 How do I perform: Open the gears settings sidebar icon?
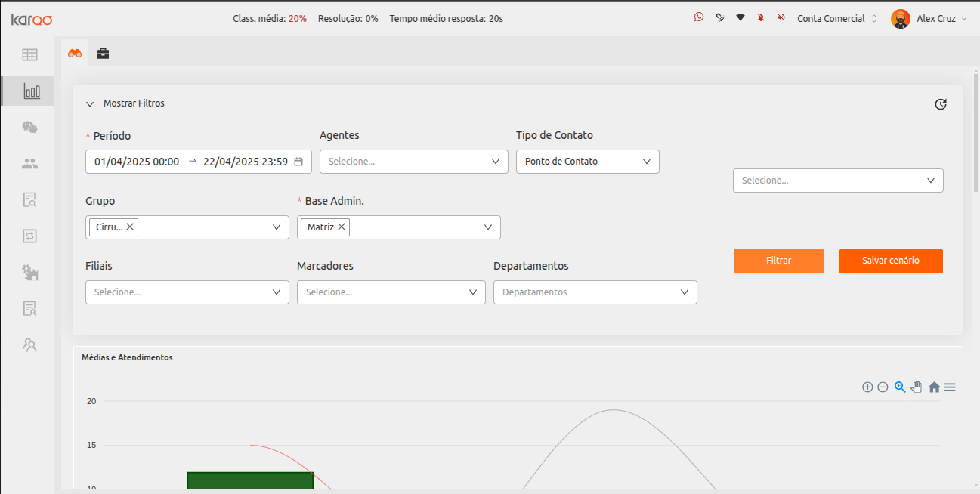coord(29,272)
